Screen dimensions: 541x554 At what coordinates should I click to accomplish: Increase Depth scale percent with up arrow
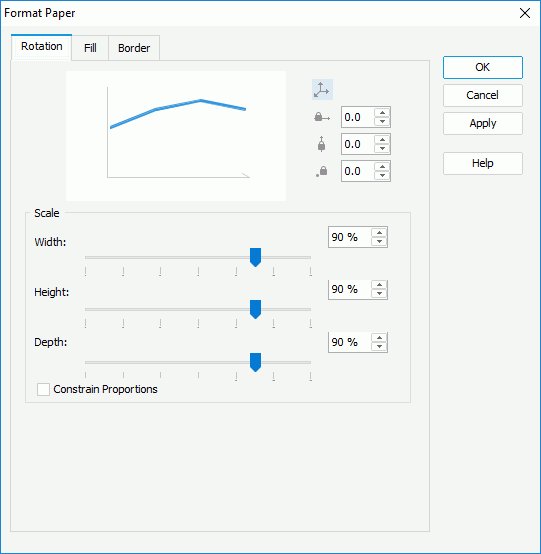tap(379, 337)
